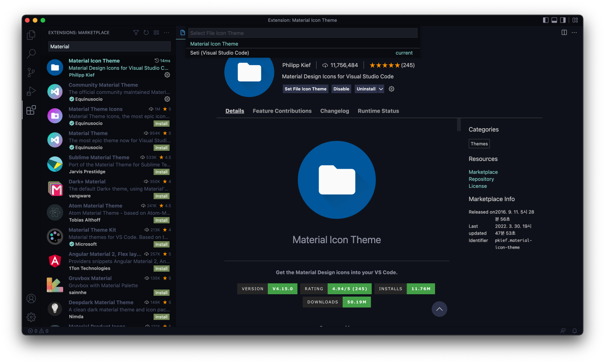The height and width of the screenshot is (364, 605).
Task: Install Material Theme Kit extension
Action: tap(161, 244)
